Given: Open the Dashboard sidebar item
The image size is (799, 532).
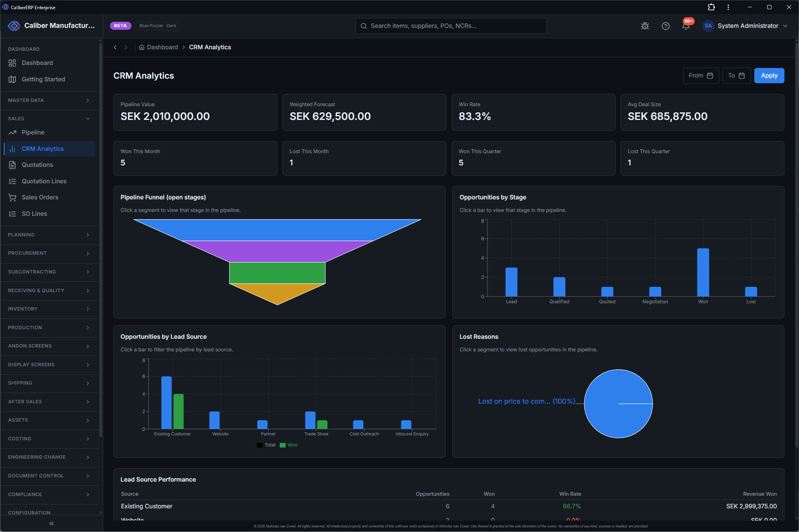Looking at the screenshot, I should [x=49, y=63].
